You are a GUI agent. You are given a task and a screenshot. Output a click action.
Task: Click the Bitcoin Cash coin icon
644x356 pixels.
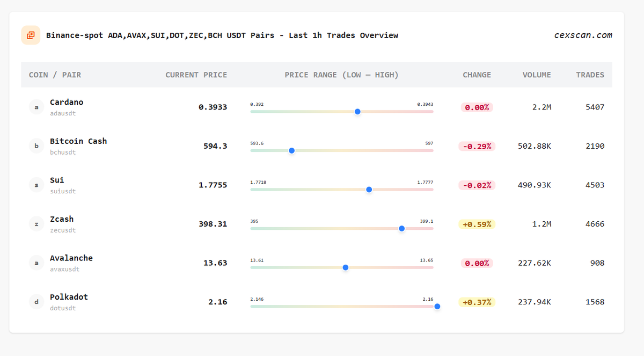tap(36, 146)
